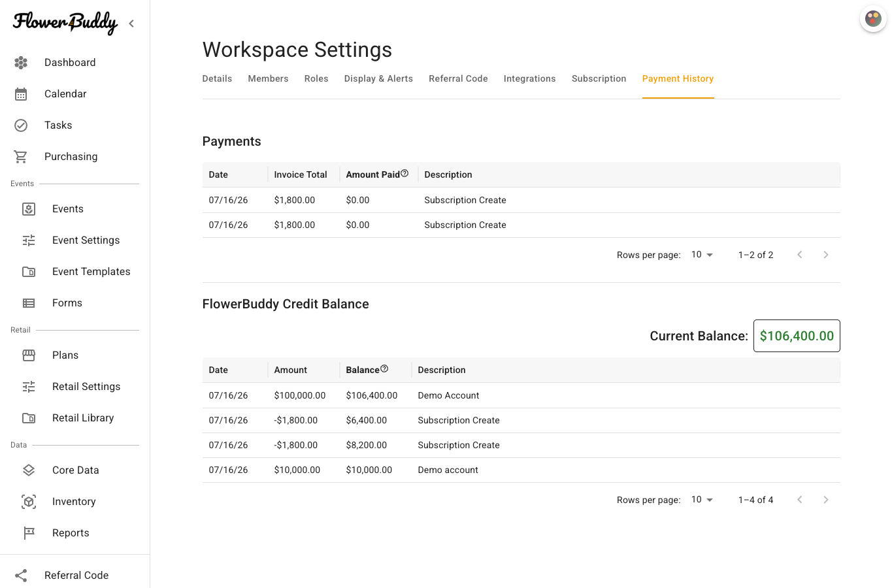Click the Core Data layers icon

(29, 470)
